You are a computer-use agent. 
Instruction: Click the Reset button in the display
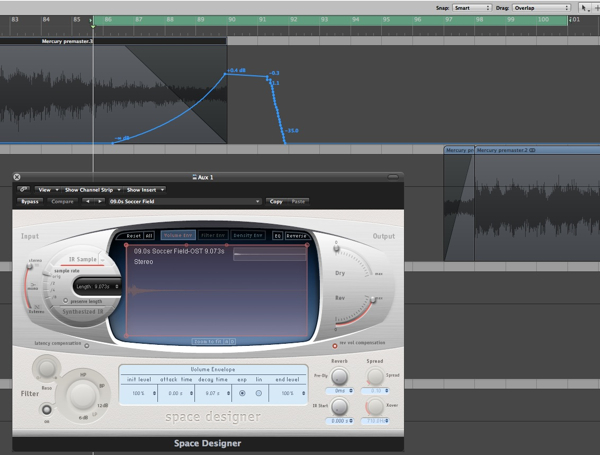(134, 236)
